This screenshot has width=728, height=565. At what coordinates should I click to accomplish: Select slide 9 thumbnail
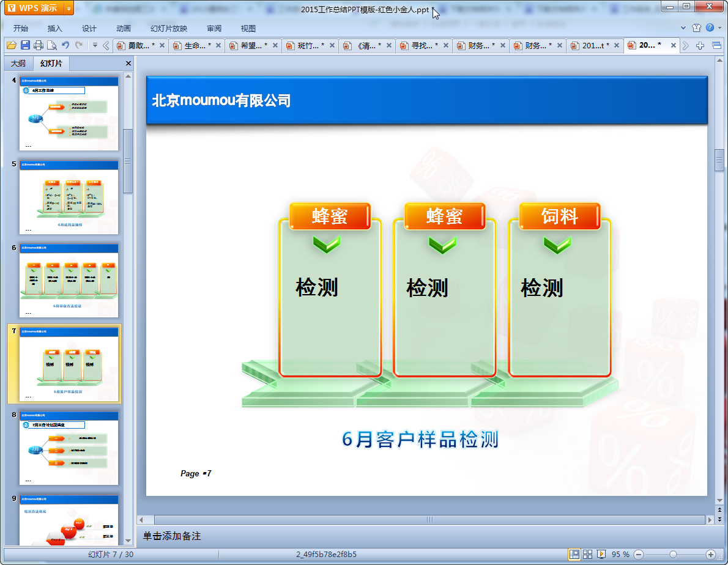69,520
